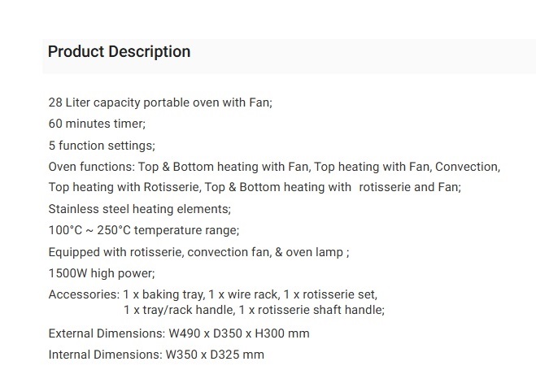The width and height of the screenshot is (536, 392).
Task: Click the 5 function settings line
Action: [102, 146]
